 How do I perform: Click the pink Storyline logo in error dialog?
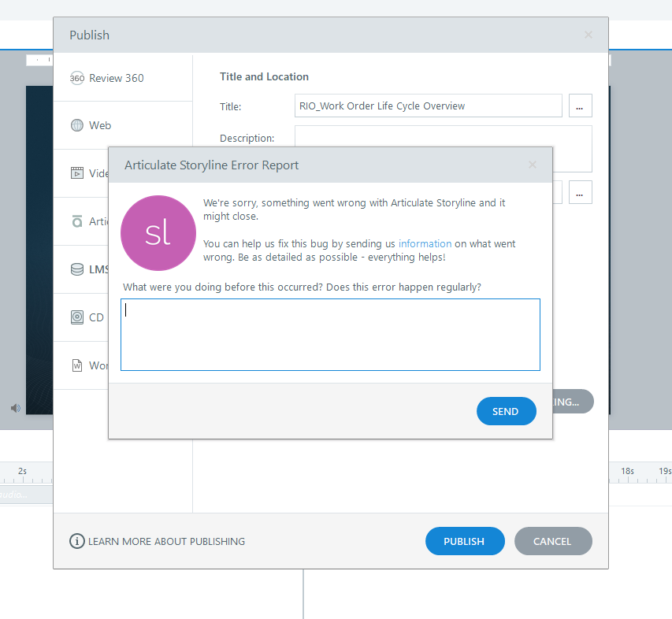pyautogui.click(x=158, y=233)
